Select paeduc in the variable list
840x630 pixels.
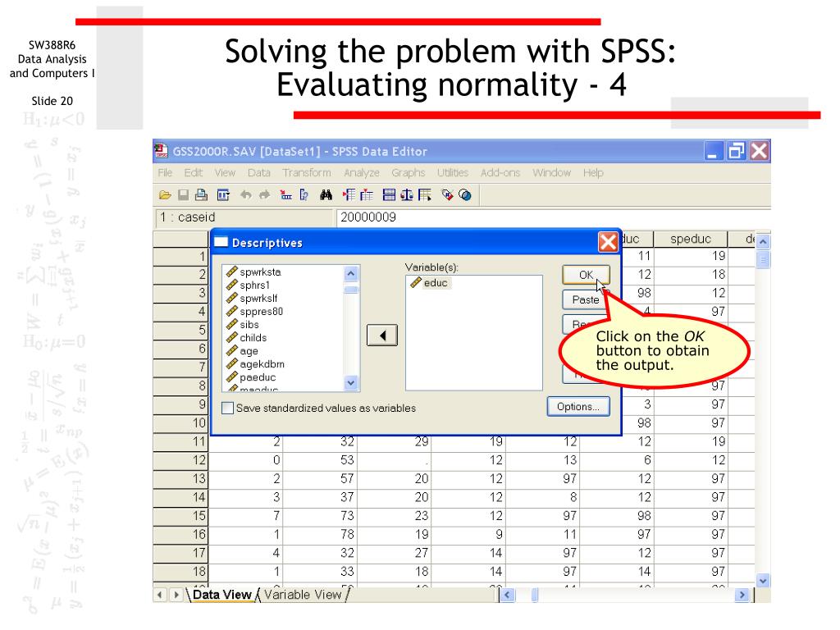coord(252,377)
